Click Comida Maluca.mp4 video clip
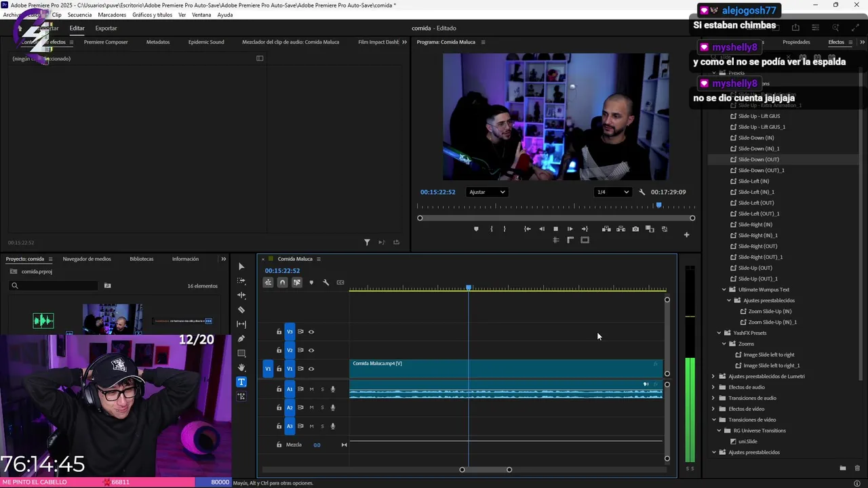This screenshot has width=868, height=488. (506, 369)
